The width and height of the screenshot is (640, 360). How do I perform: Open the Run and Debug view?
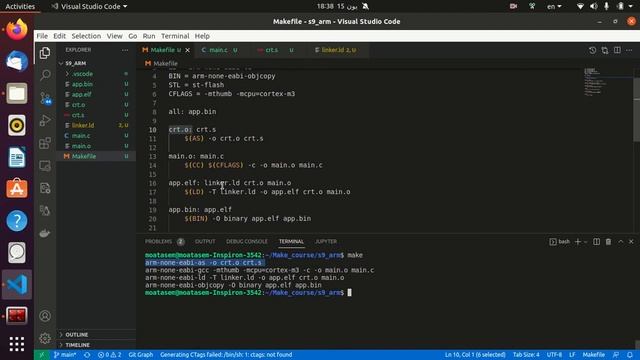pos(45,120)
